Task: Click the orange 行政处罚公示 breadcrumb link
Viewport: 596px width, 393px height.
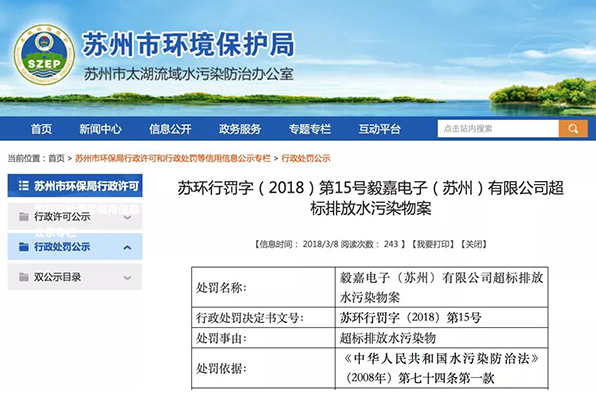Action: point(306,158)
